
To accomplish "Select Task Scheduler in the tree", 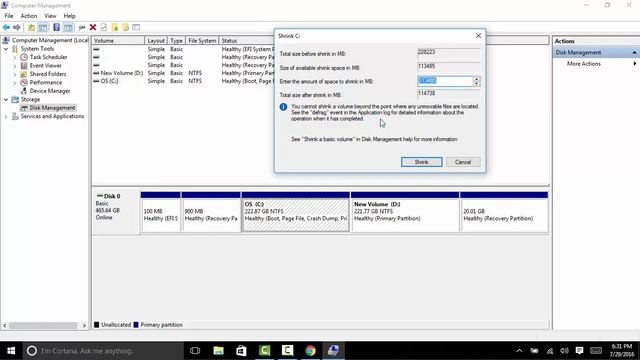I will tap(48, 57).
